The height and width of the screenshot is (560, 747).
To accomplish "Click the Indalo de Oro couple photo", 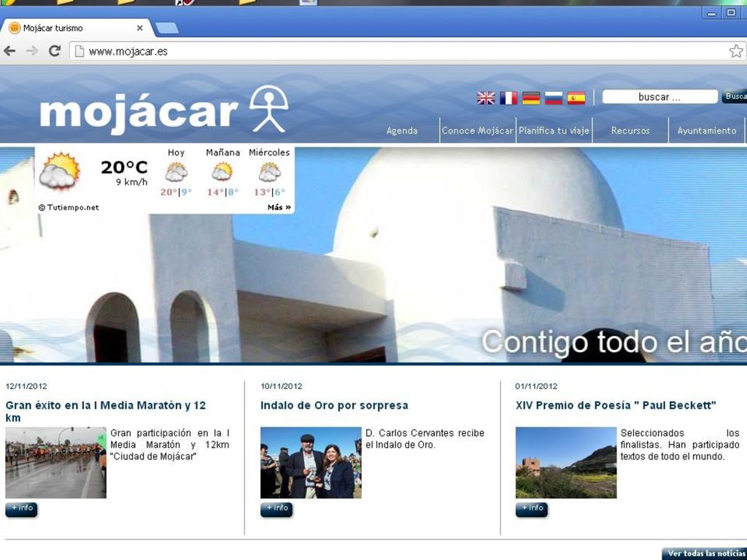I will click(311, 463).
